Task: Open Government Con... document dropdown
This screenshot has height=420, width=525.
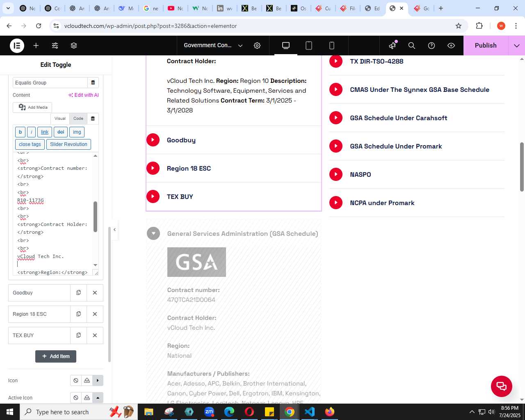Action: pyautogui.click(x=213, y=46)
